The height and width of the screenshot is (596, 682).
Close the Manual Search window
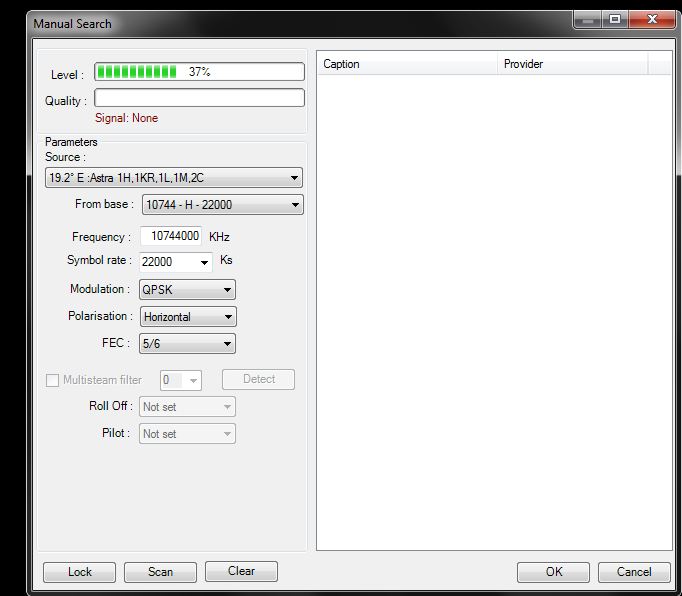pos(650,19)
